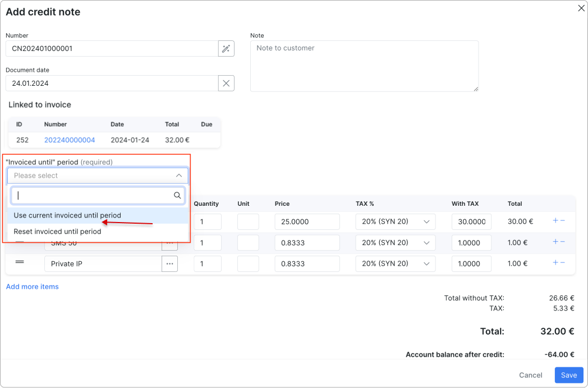Click the Linked to invoice heading

40,105
